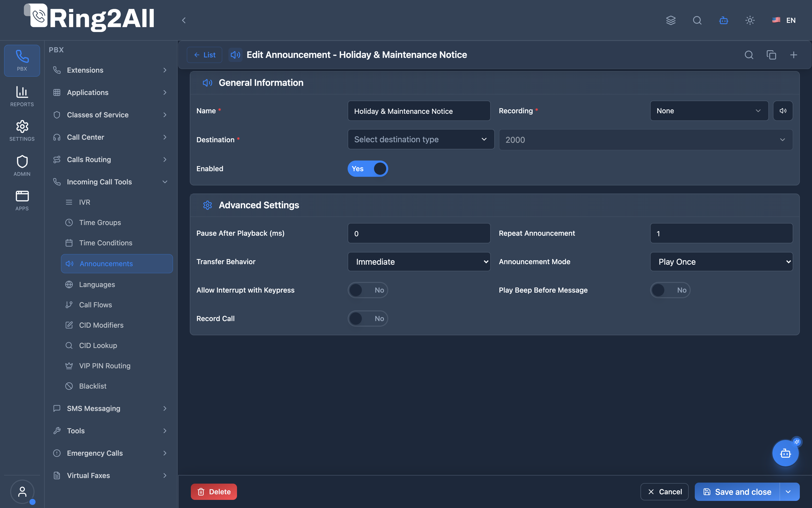Go to VIP PIN Routing
812x508 pixels.
(117, 366)
